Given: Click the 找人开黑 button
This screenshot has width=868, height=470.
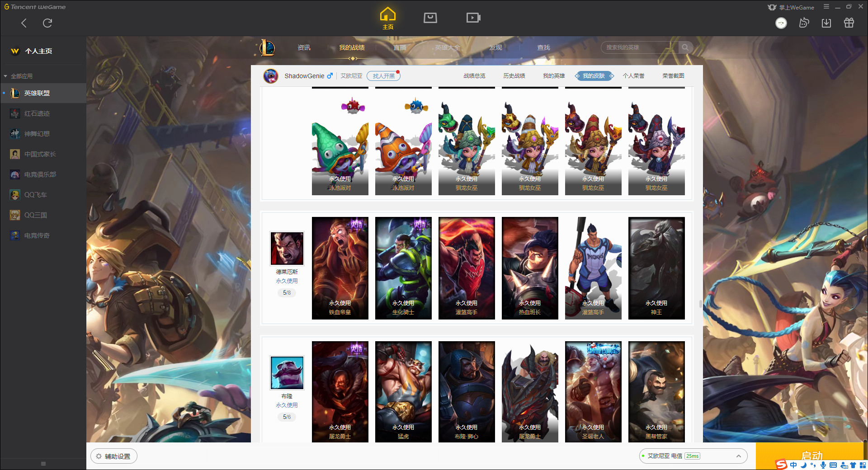Looking at the screenshot, I should pos(383,76).
